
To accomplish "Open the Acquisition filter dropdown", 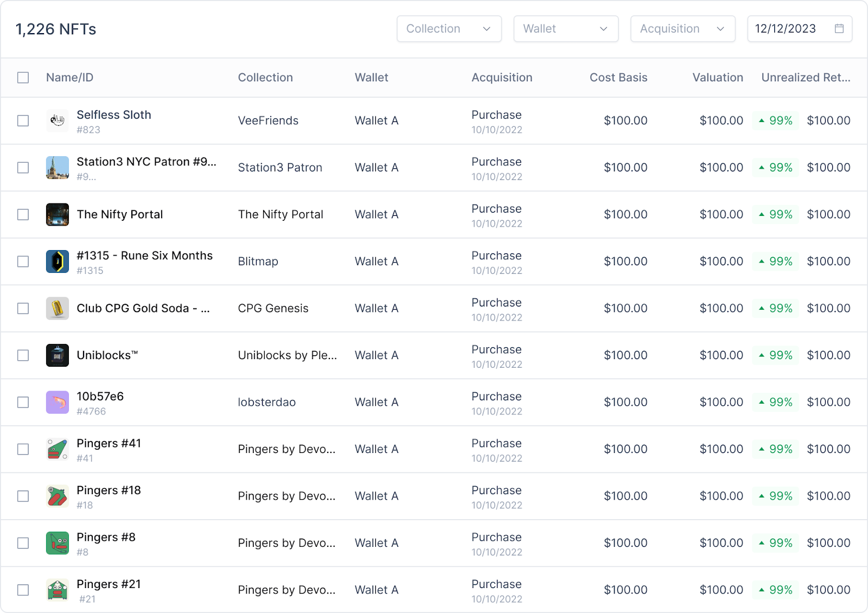I will click(682, 29).
